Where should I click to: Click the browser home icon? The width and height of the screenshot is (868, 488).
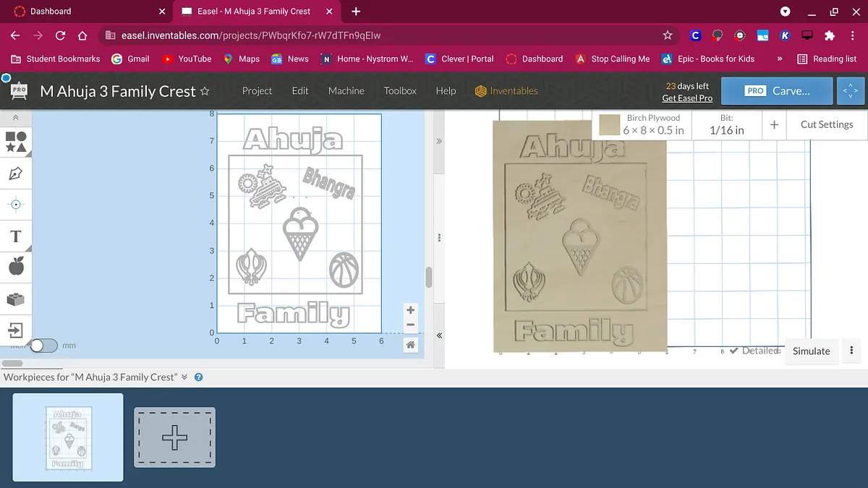pos(82,35)
